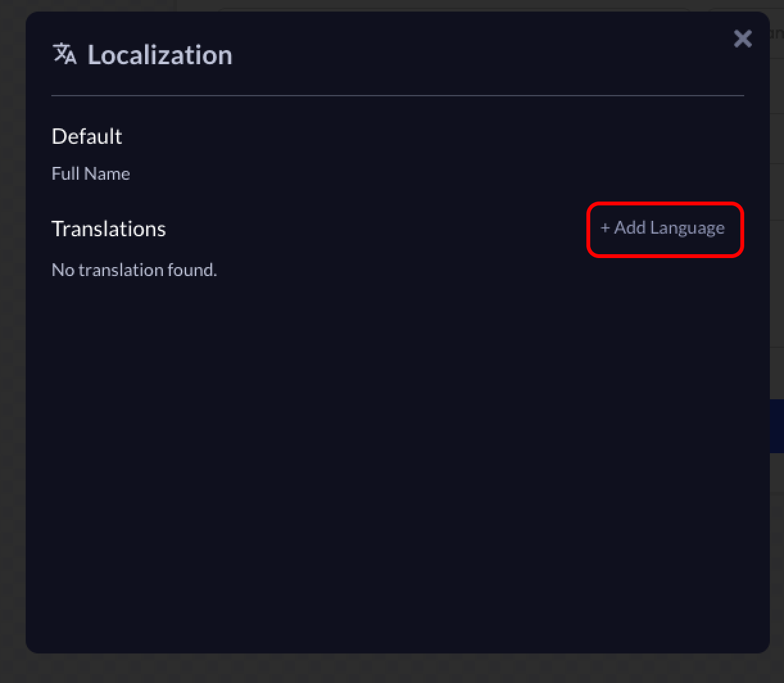Viewport: 784px width, 683px height.
Task: Select the Full Name default value
Action: click(x=90, y=173)
